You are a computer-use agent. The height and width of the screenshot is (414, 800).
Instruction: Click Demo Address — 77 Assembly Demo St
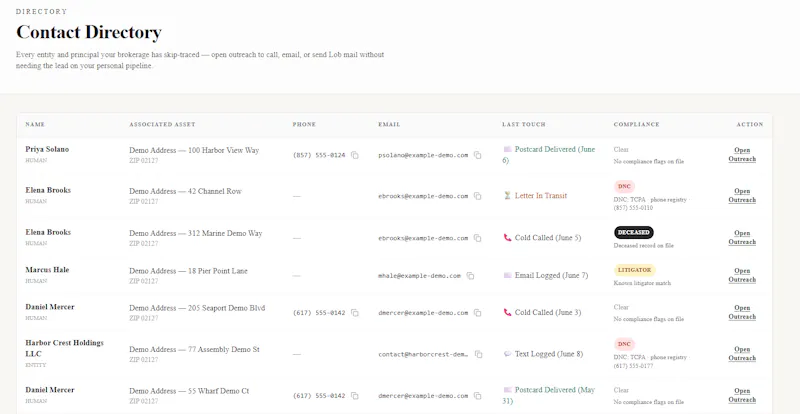194,350
